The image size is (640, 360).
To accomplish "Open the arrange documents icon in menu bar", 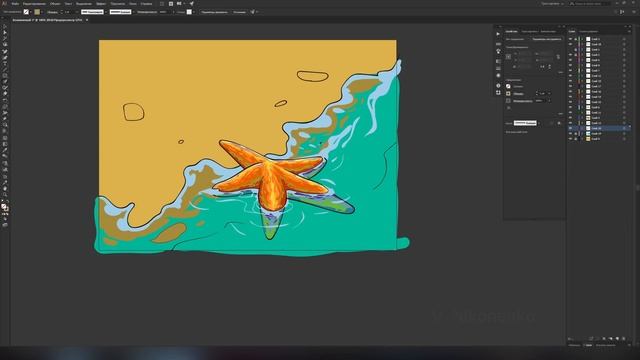I will 179,3.
